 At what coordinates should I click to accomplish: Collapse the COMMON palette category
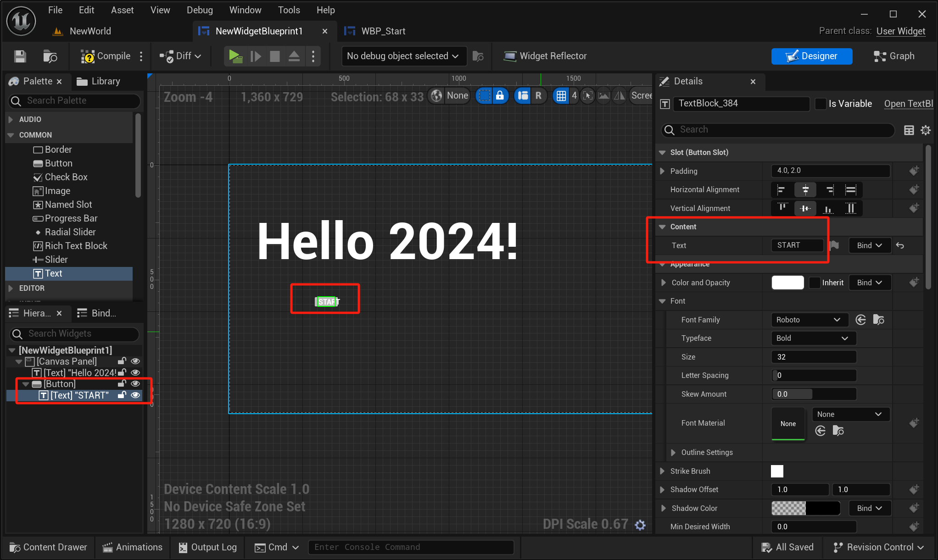11,135
